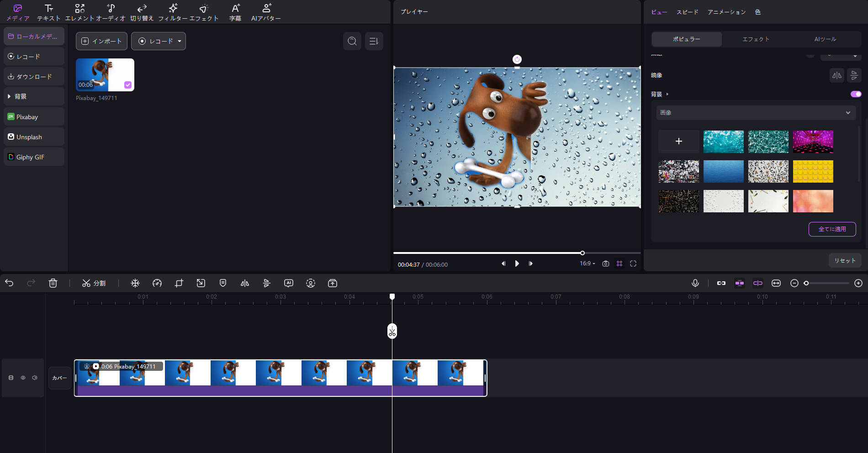The width and height of the screenshot is (868, 453).
Task: Toggle the 背景 switch off
Action: [856, 94]
